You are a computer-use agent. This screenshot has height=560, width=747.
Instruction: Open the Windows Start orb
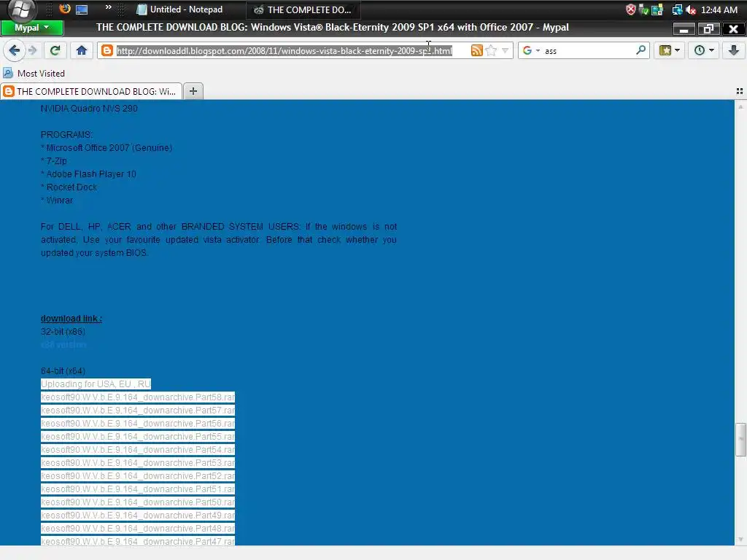21,9
